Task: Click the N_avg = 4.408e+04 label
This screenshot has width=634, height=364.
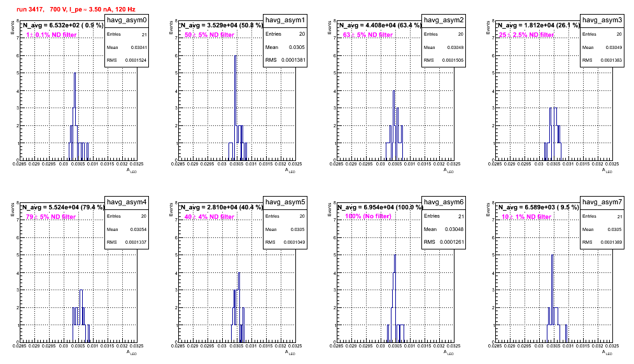Action: (x=380, y=25)
